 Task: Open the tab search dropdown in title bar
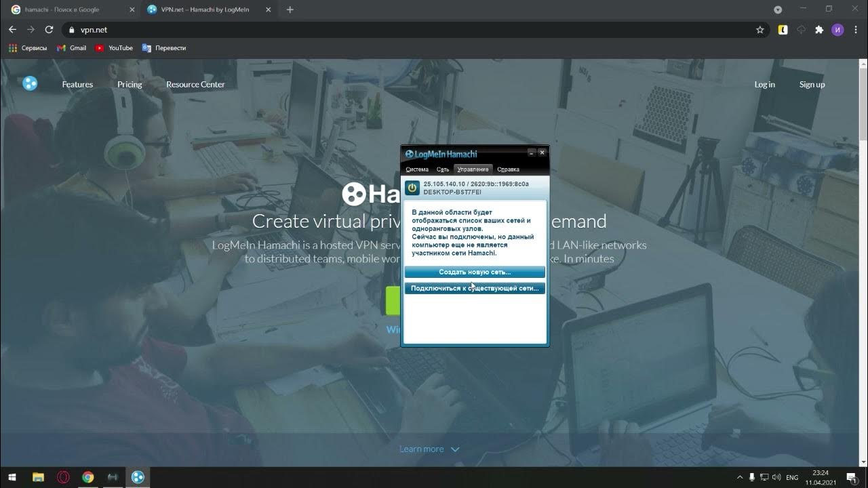click(778, 9)
